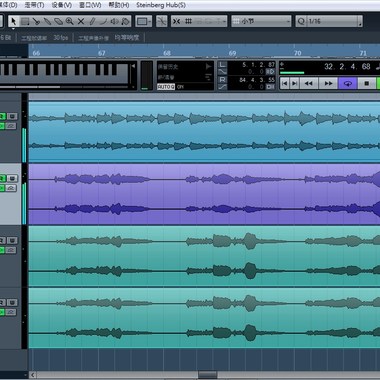The height and width of the screenshot is (380, 380).
Task: Click the left locator value 5. 1. 2. 87
Action: (x=258, y=65)
